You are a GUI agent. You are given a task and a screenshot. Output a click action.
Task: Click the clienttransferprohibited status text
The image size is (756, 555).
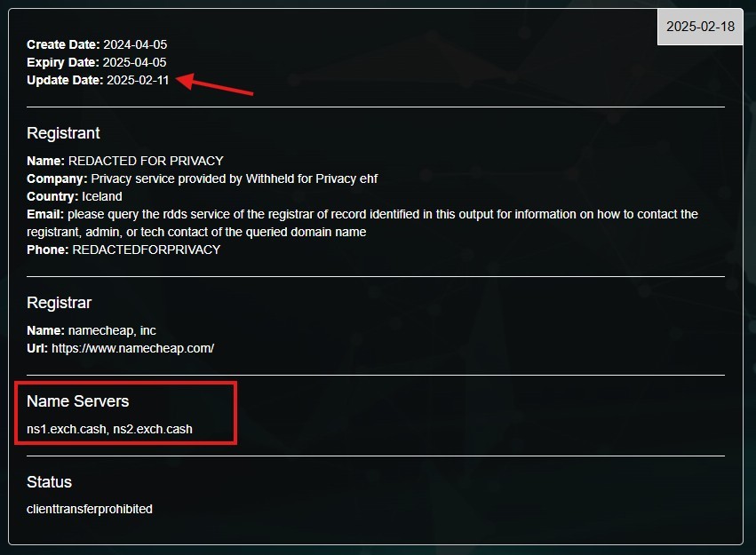click(x=90, y=509)
